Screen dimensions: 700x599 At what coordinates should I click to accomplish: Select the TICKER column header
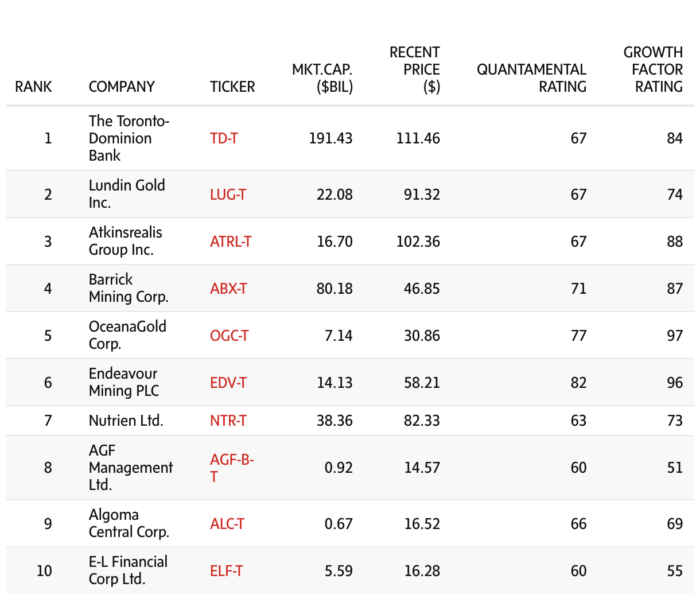point(232,87)
